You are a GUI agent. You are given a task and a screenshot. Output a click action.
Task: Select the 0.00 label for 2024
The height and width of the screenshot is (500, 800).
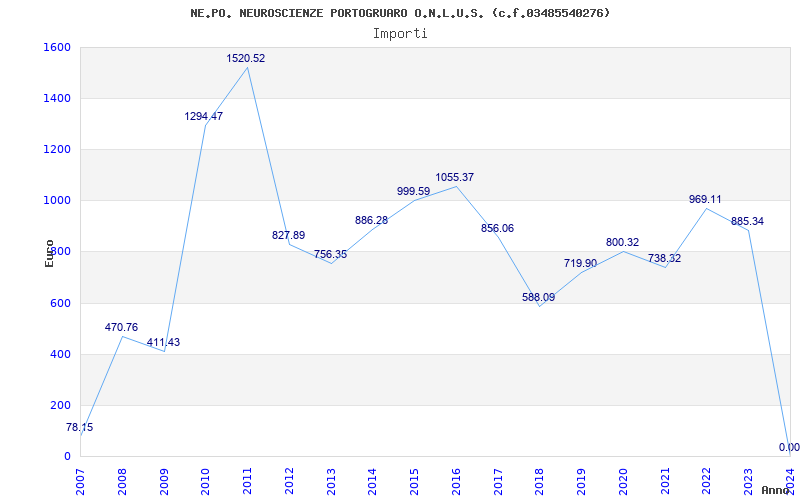point(789,447)
